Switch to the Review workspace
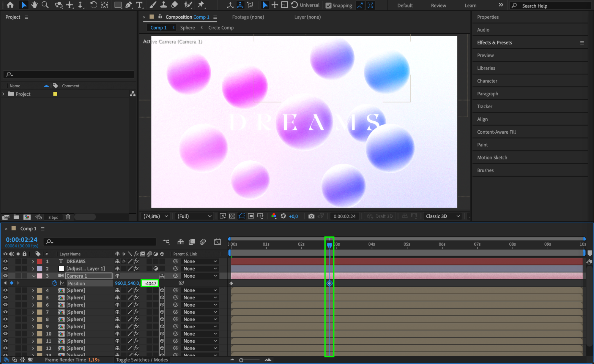Screen dimensions: 594x364 438,5
